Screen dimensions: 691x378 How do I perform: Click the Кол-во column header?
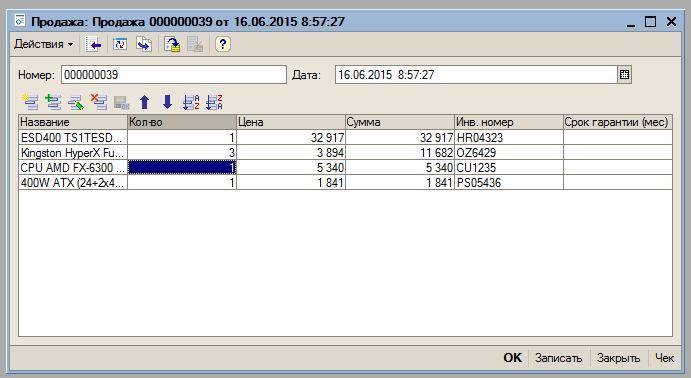coord(182,122)
